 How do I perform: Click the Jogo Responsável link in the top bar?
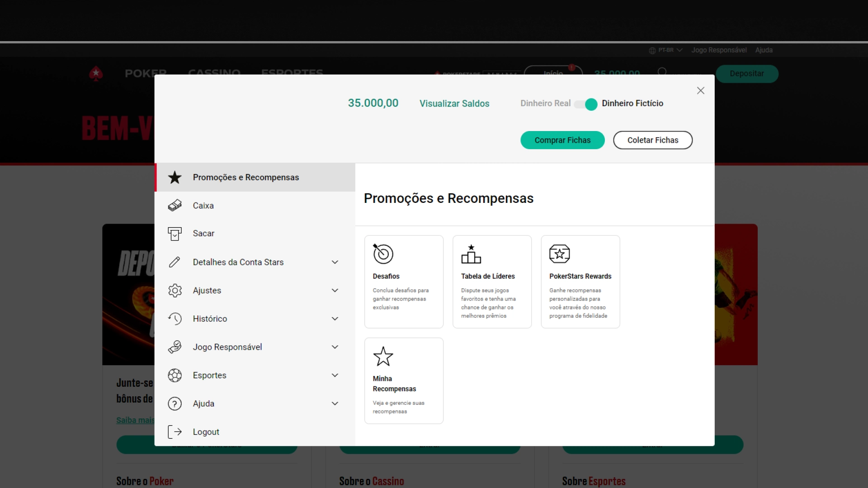point(719,50)
